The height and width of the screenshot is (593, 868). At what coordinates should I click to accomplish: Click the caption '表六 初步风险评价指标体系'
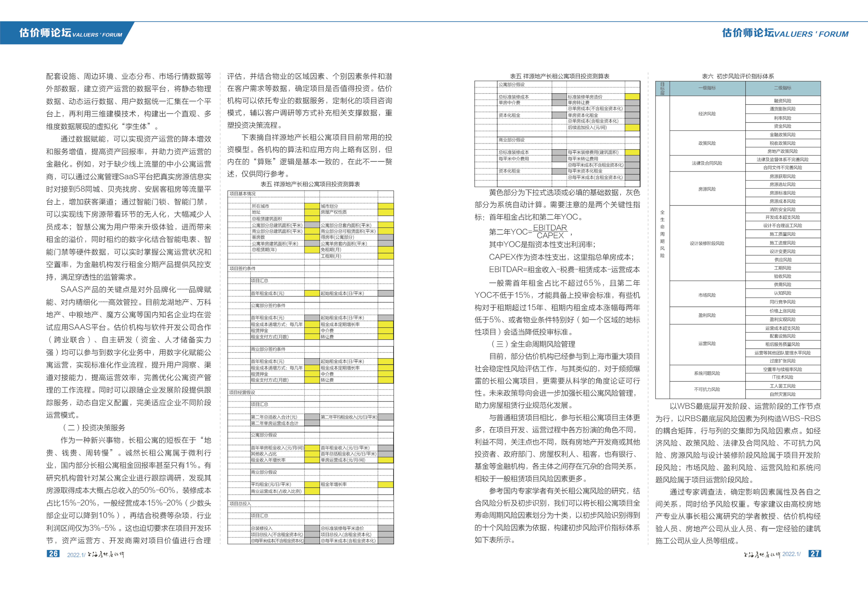point(738,76)
